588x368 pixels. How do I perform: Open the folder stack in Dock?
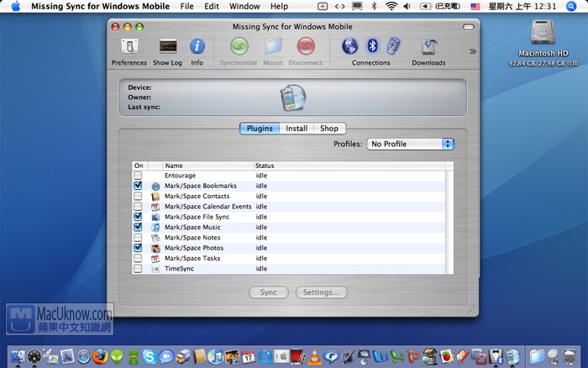coord(537,357)
